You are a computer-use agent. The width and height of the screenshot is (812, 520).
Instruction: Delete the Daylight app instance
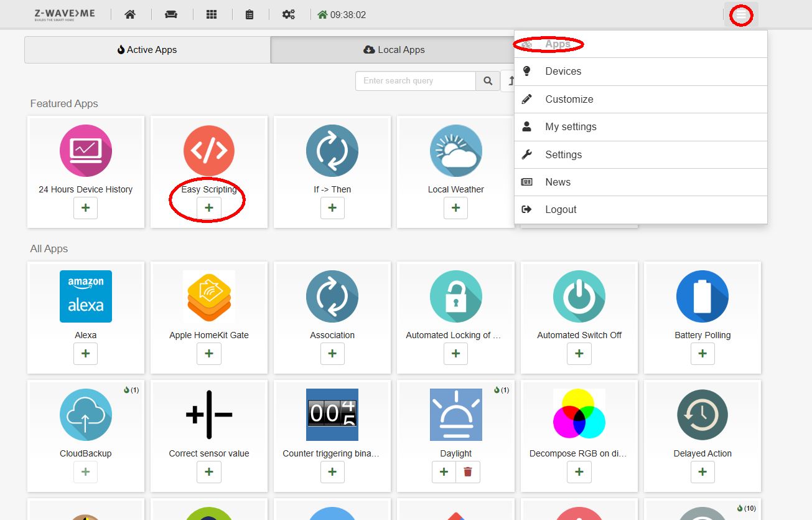(468, 472)
